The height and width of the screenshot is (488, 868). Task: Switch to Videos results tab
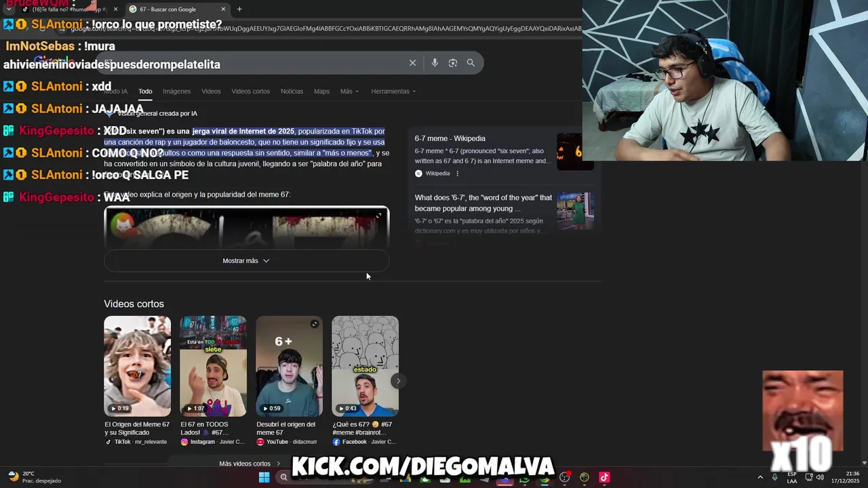click(211, 91)
